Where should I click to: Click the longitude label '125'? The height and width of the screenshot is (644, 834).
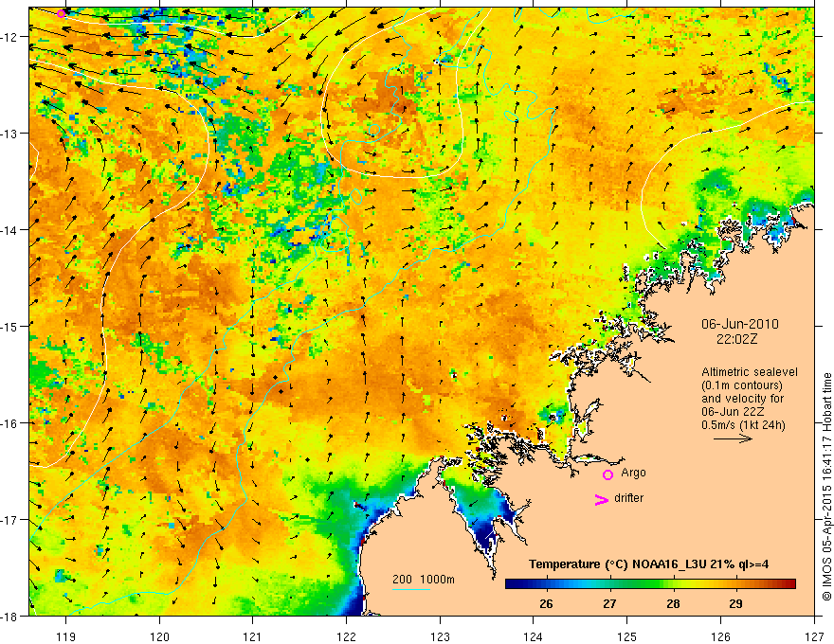click(x=627, y=636)
